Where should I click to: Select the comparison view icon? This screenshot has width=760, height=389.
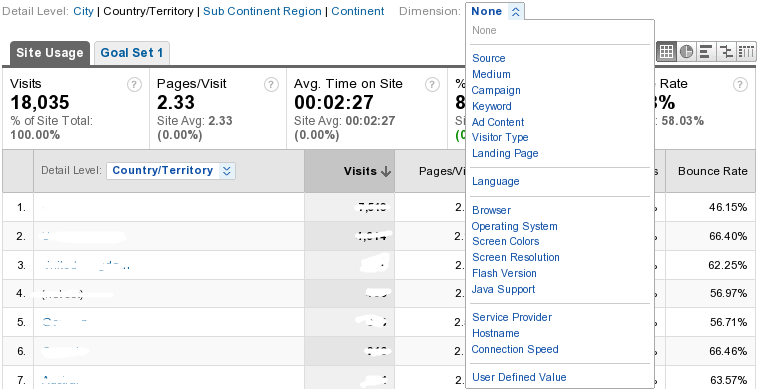point(726,51)
